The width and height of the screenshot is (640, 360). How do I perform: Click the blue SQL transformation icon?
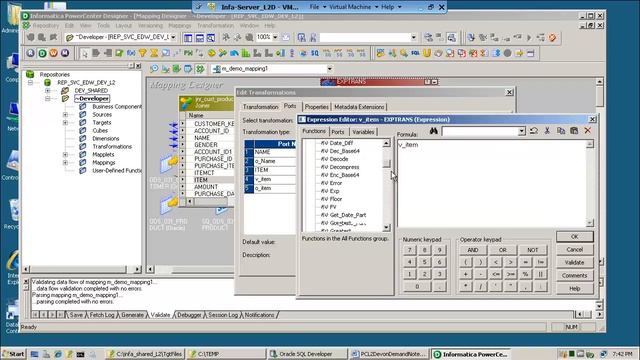(x=415, y=53)
